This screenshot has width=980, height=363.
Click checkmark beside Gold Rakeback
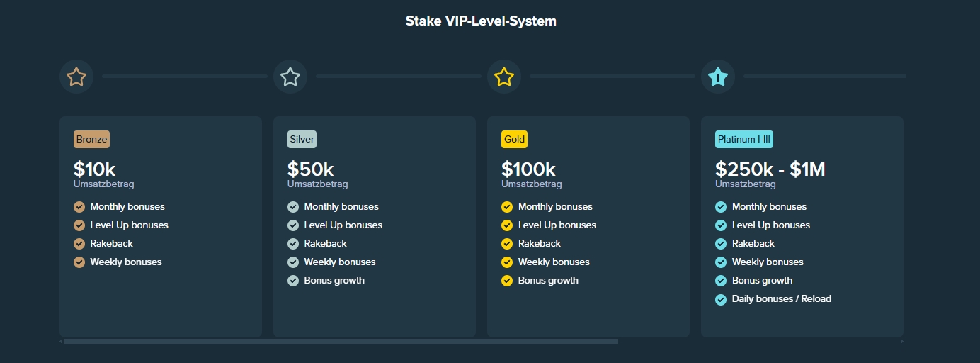tap(507, 244)
